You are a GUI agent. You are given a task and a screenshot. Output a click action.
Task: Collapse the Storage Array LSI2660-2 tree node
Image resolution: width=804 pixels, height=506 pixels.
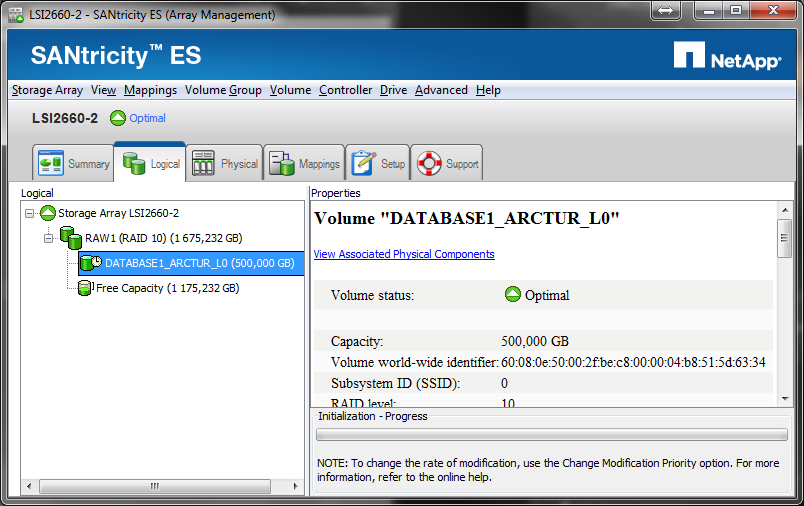30,213
